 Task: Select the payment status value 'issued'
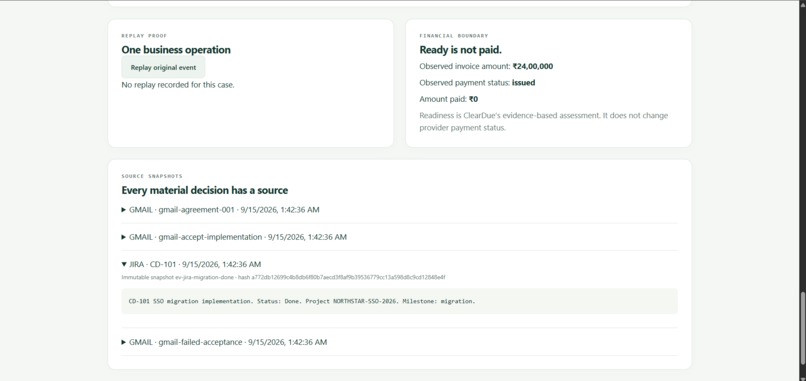pos(523,83)
